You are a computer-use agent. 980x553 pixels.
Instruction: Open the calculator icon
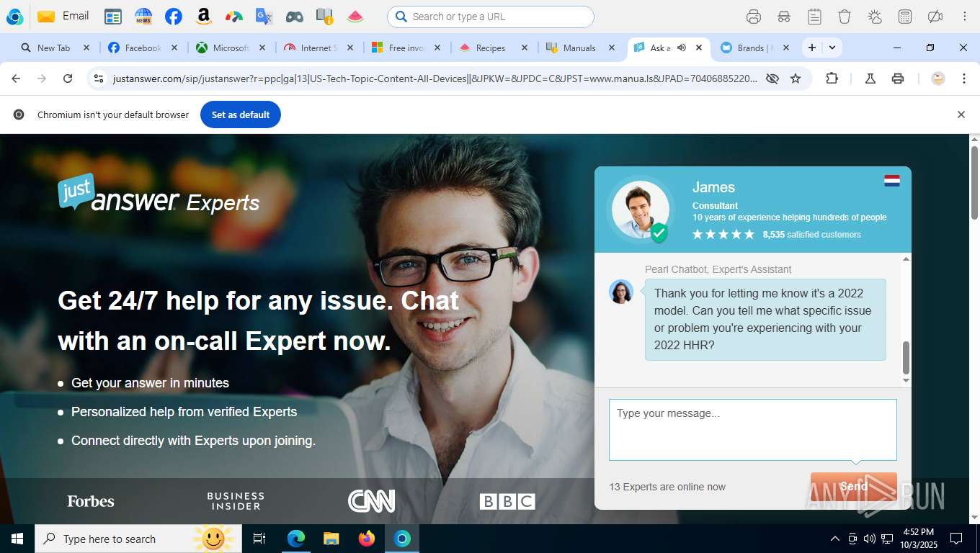(x=905, y=17)
